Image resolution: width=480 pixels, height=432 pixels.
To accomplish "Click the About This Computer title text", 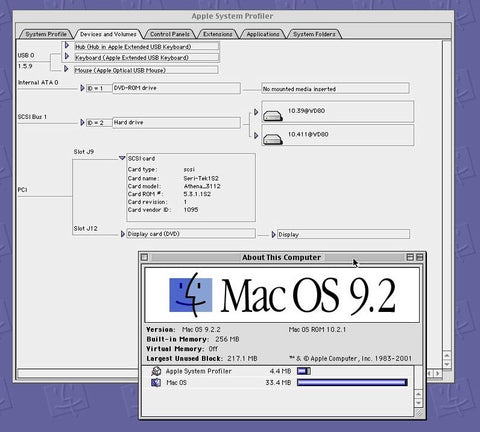I will click(281, 257).
